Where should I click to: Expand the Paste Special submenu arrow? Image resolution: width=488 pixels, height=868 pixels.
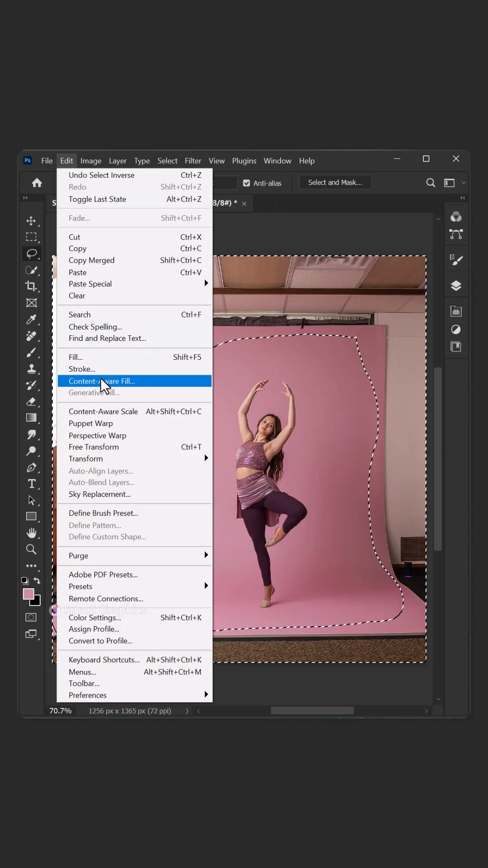pyautogui.click(x=206, y=283)
